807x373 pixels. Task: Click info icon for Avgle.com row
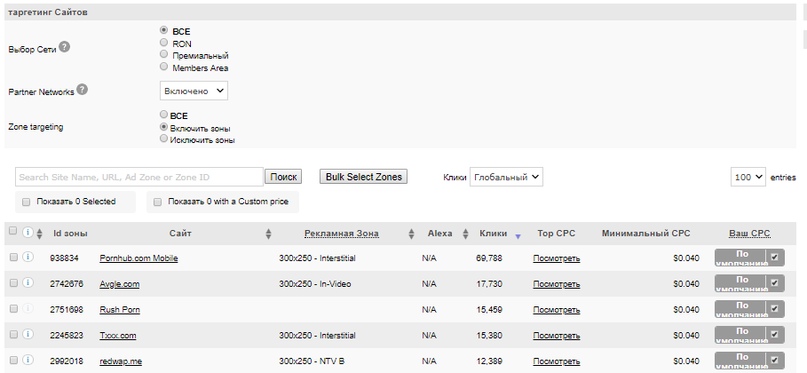[28, 282]
